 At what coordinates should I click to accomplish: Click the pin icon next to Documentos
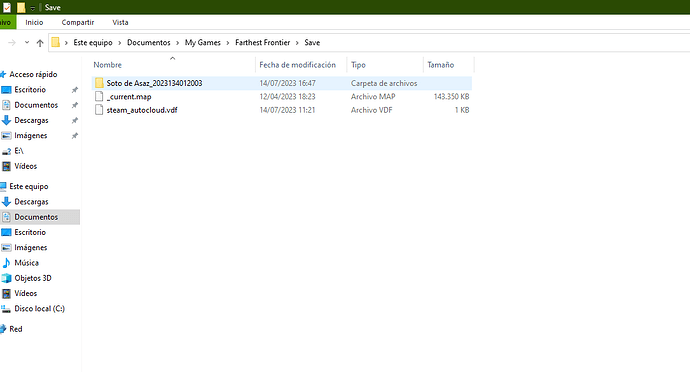75,105
